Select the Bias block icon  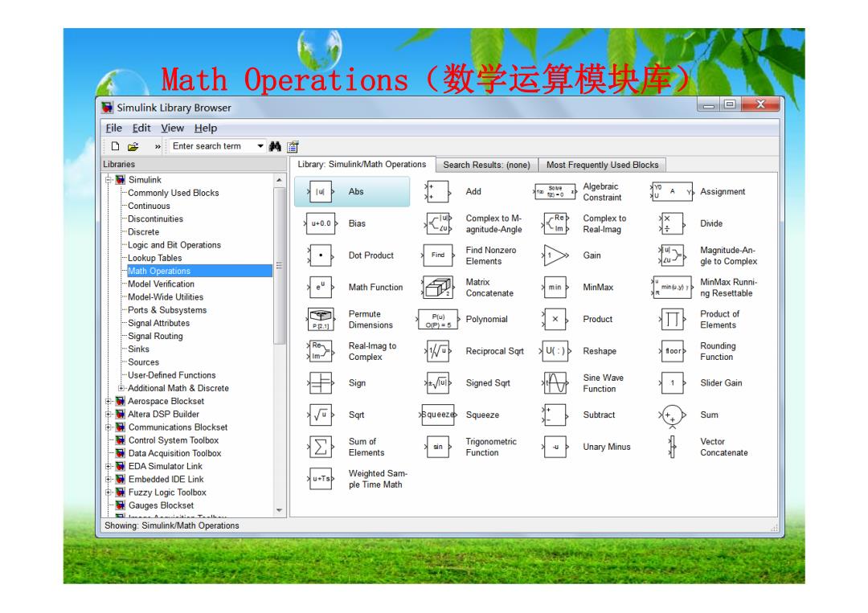coord(321,223)
